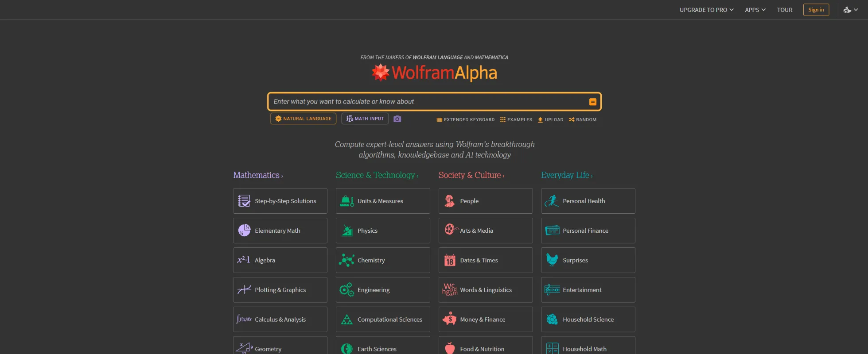Viewport: 868px width, 354px height.
Task: Open the theme settings dropdown at top right
Action: (851, 10)
